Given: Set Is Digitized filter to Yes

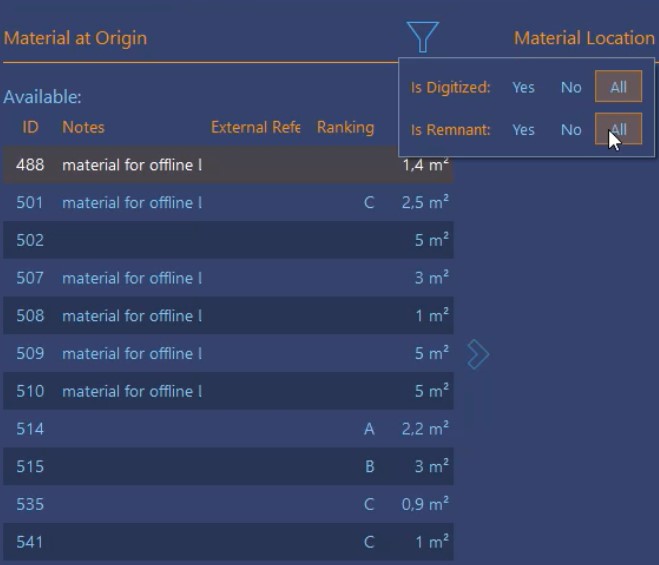Looking at the screenshot, I should coord(523,87).
